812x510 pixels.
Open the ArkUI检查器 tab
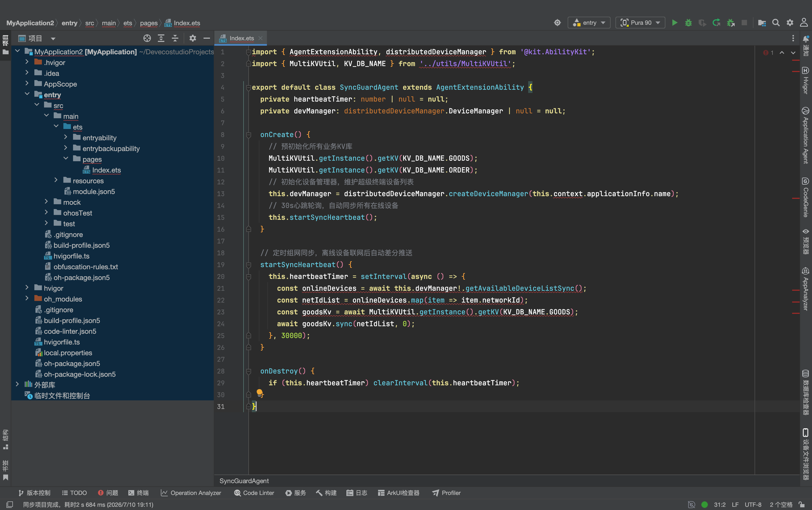pyautogui.click(x=399, y=493)
